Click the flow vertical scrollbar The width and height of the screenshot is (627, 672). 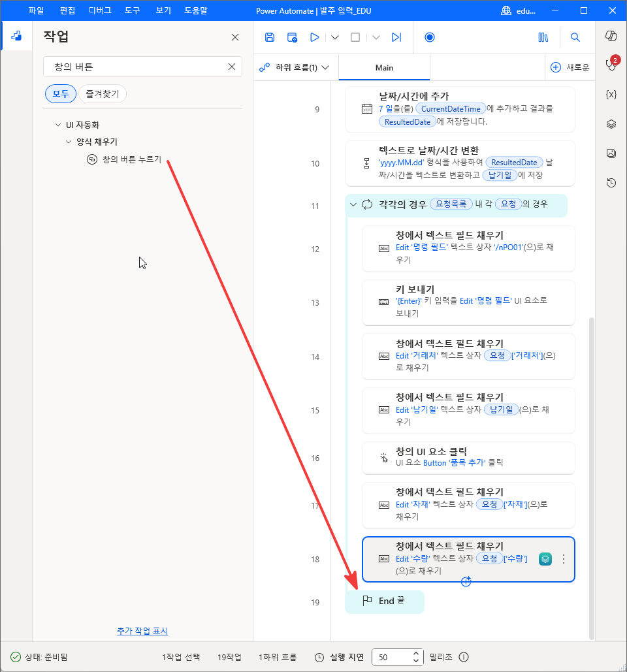tap(592, 478)
